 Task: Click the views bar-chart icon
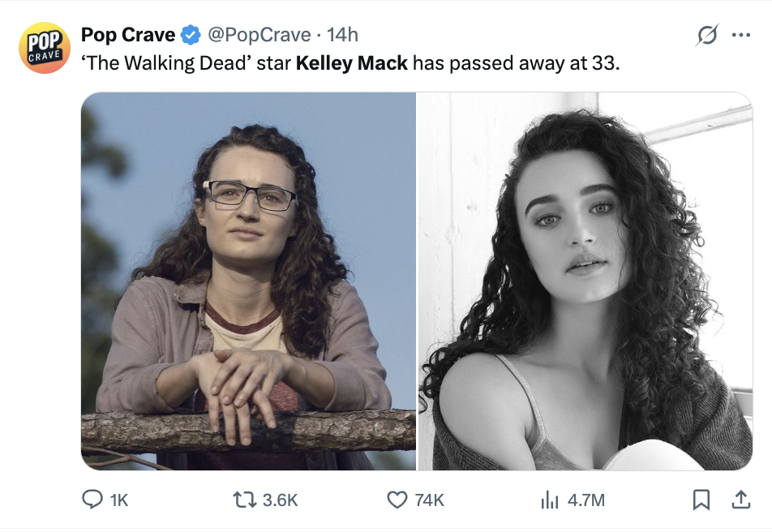(550, 500)
